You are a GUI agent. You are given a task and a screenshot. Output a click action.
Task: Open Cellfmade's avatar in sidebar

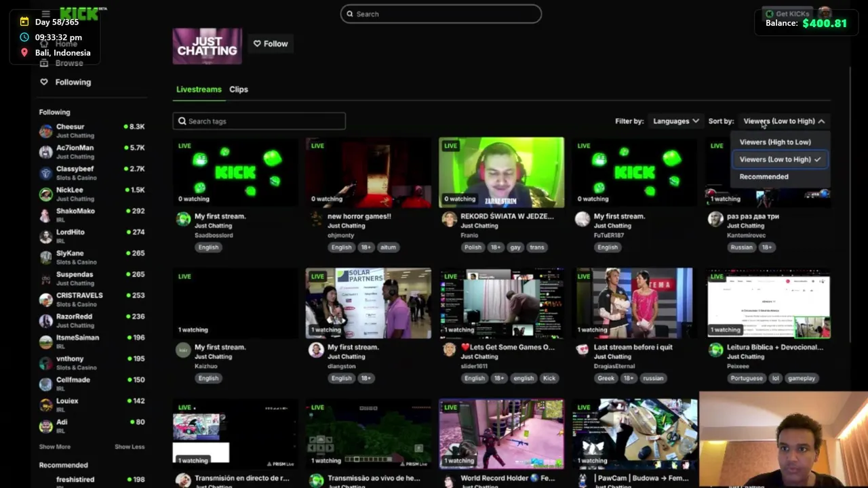tap(45, 384)
